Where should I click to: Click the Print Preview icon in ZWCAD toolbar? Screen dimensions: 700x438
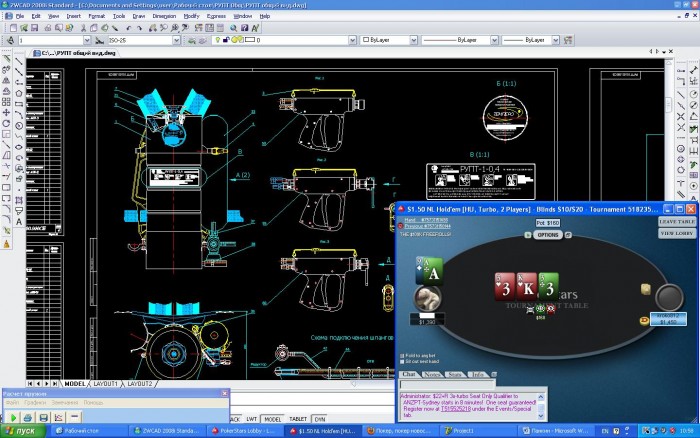[59, 28]
